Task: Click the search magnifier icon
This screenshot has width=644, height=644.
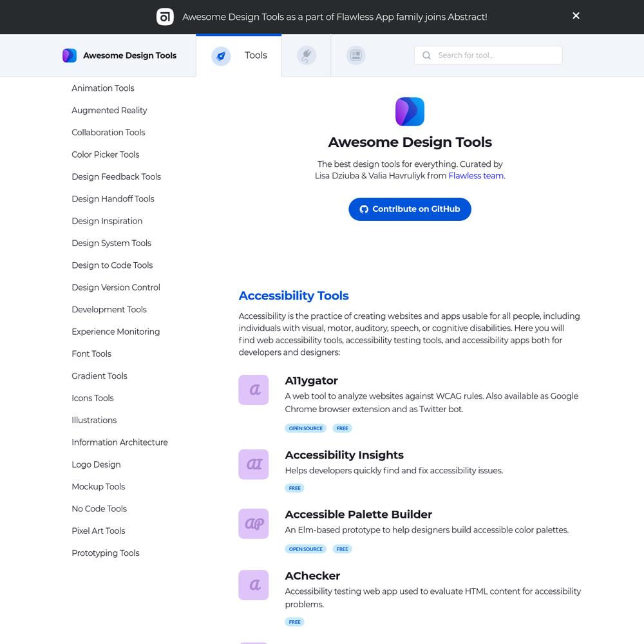Action: point(427,55)
